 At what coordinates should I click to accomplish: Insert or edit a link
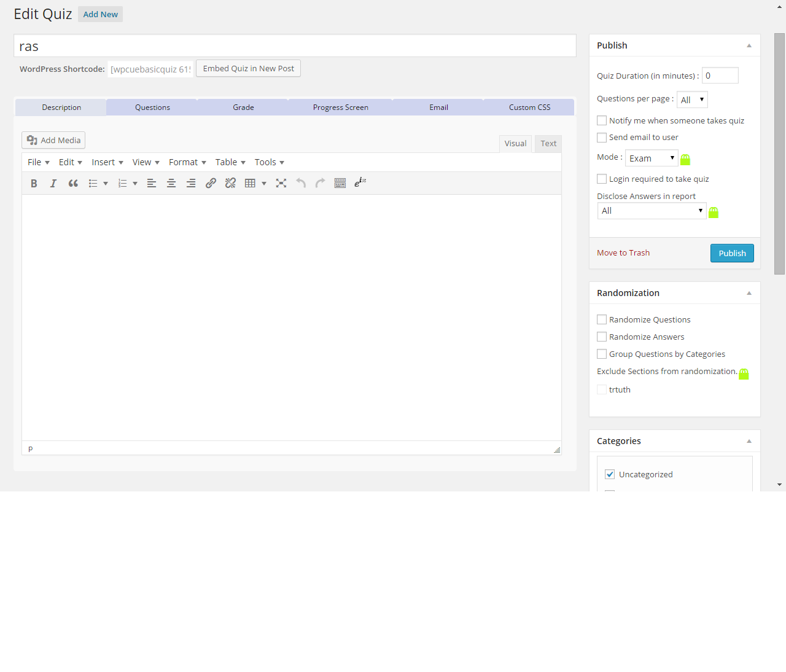[x=211, y=183]
